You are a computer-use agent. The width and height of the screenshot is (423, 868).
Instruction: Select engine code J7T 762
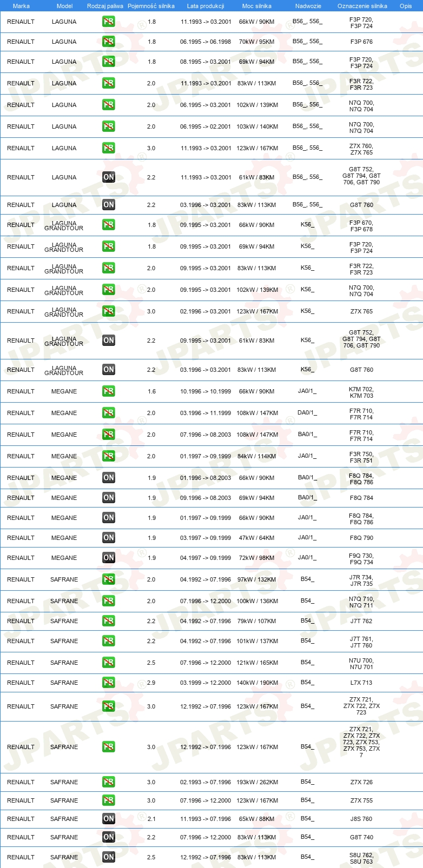pos(361,621)
